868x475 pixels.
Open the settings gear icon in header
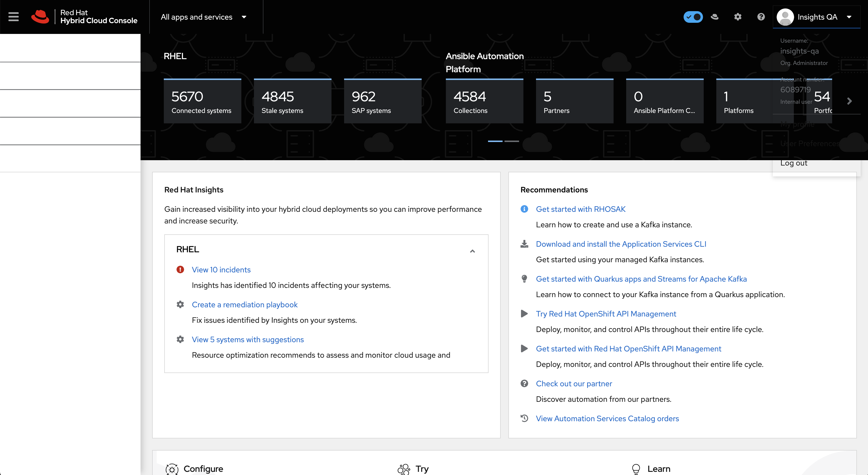(738, 17)
